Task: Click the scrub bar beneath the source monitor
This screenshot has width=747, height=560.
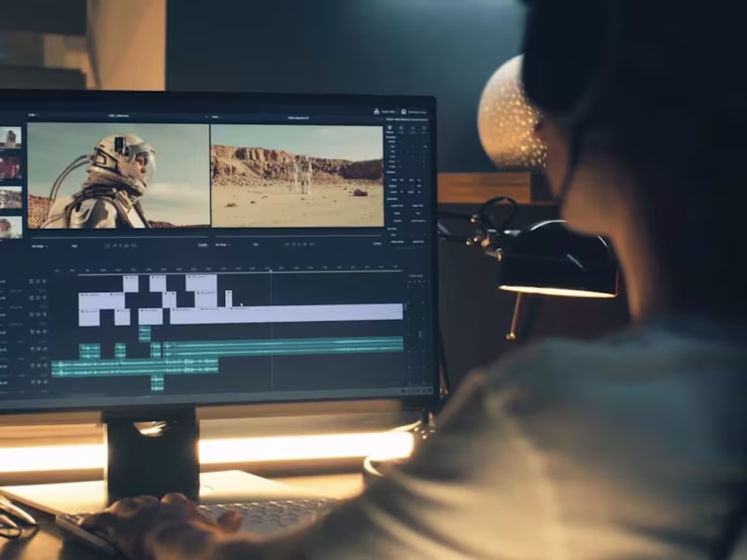Action: (120, 237)
